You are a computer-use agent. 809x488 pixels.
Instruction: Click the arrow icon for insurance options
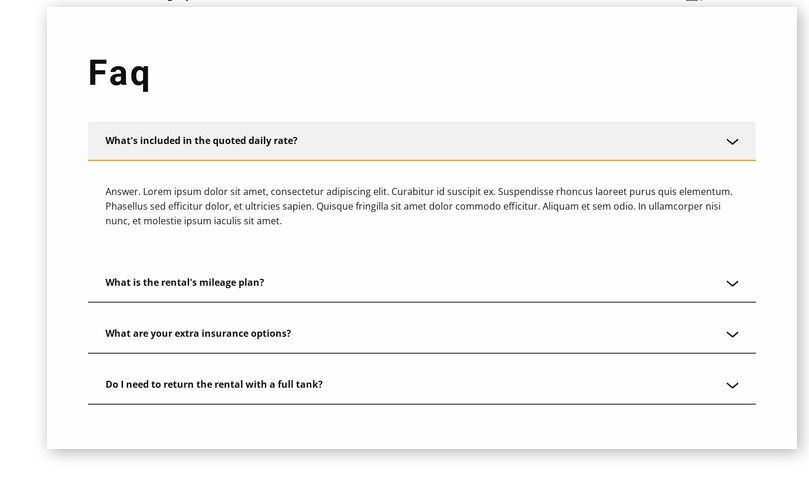coord(732,335)
